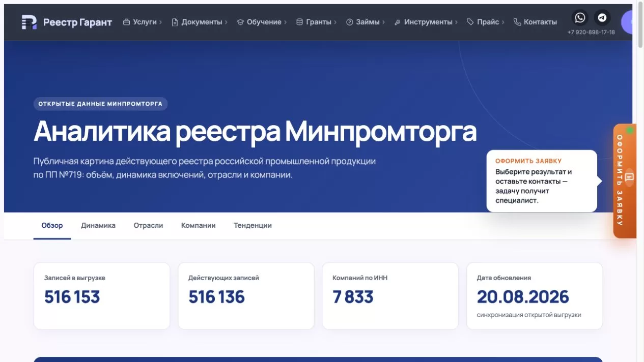The width and height of the screenshot is (644, 362).
Task: Open the Услуги menu item
Action: point(145,22)
